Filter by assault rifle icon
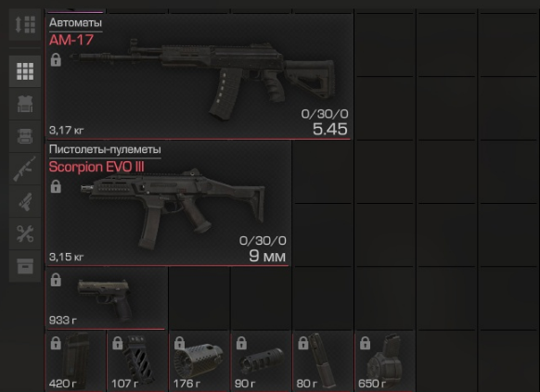This screenshot has width=540, height=392. point(25,169)
